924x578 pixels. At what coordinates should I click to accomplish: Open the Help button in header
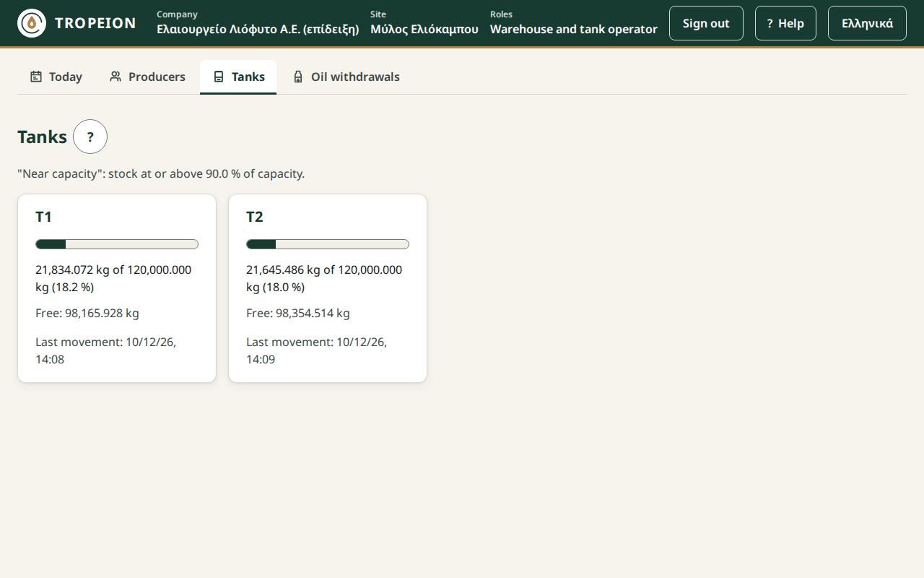[x=785, y=23]
